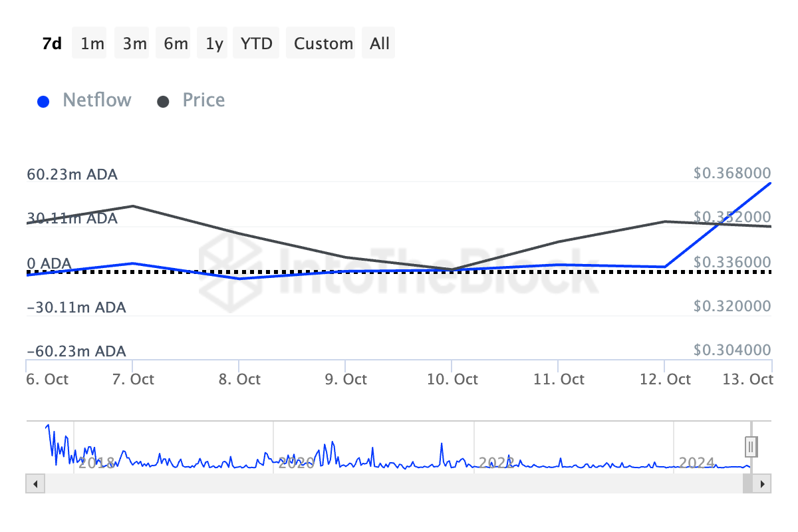Select the 7d time range tab

coord(51,43)
